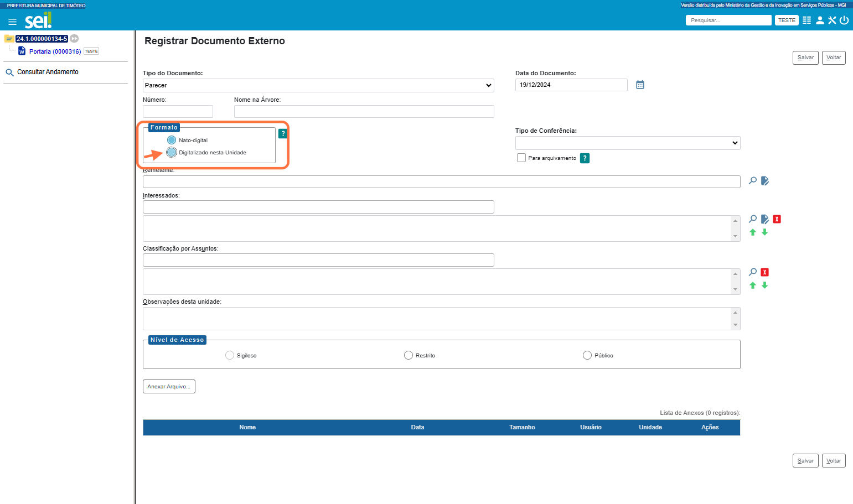853x504 pixels.
Task: Choose Restrito access level
Action: [409, 355]
